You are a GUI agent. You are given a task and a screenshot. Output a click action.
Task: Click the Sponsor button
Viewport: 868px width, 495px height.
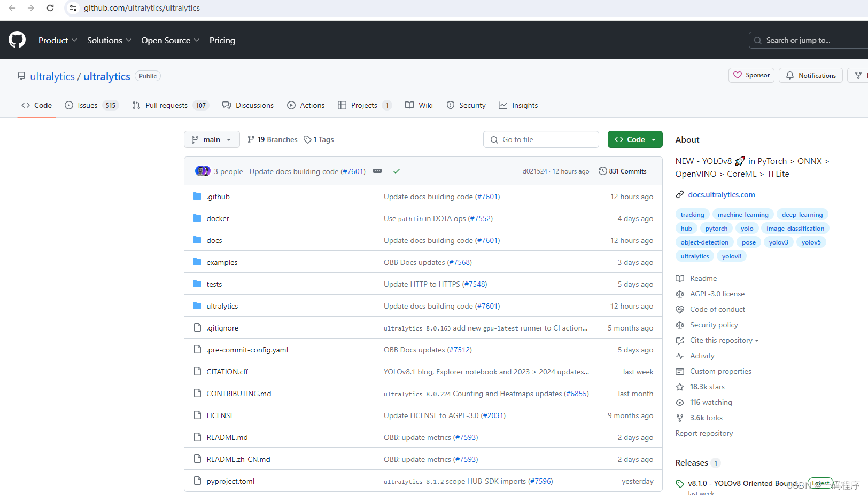(751, 75)
